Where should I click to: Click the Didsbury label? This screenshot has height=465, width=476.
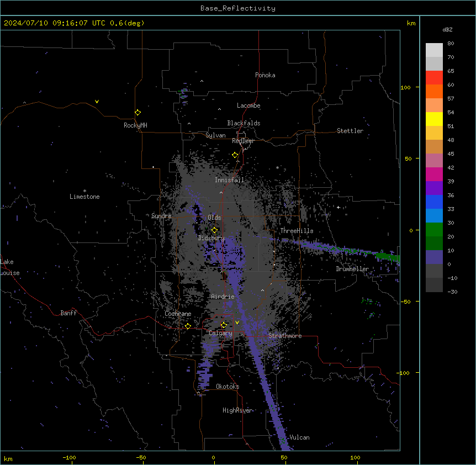(x=211, y=238)
